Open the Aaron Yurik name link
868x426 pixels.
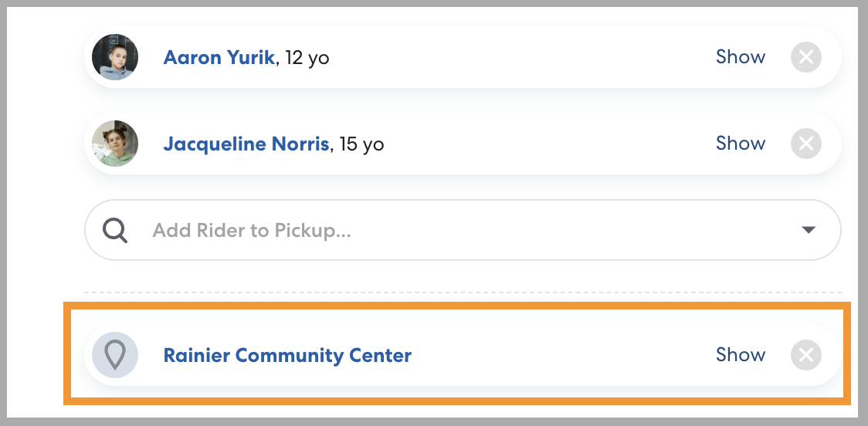point(219,58)
